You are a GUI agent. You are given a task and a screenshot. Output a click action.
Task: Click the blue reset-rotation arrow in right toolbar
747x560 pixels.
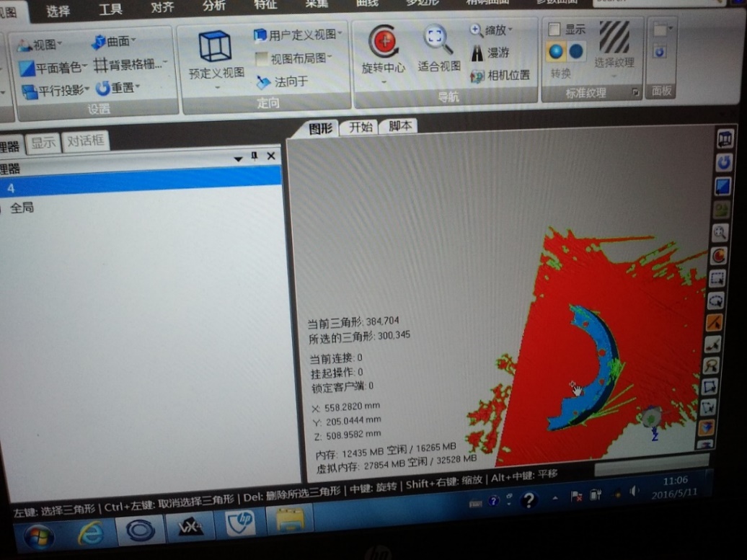click(x=724, y=162)
